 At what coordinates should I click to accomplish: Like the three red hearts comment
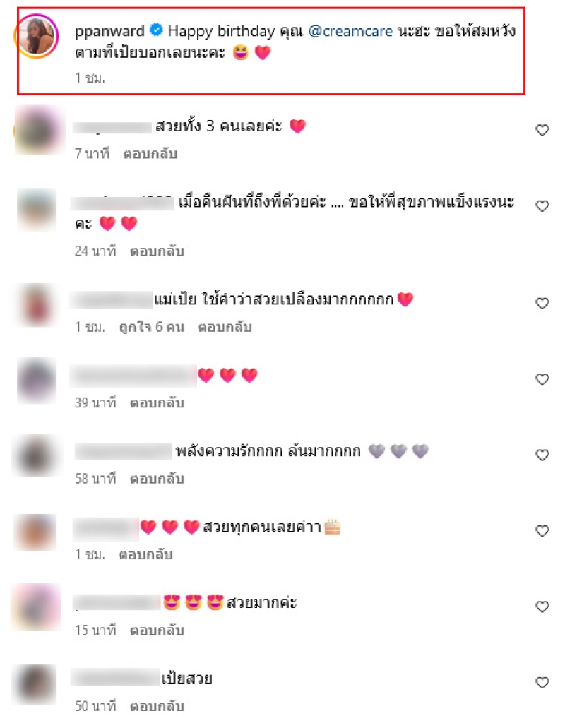pyautogui.click(x=542, y=379)
